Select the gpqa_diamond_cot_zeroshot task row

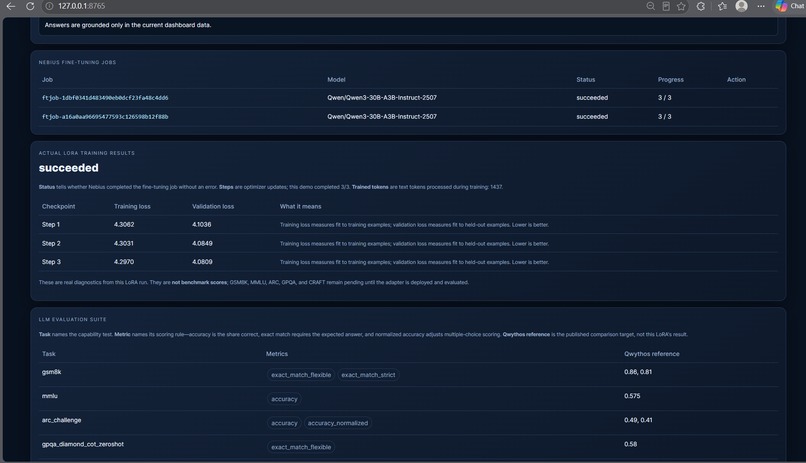click(408, 447)
